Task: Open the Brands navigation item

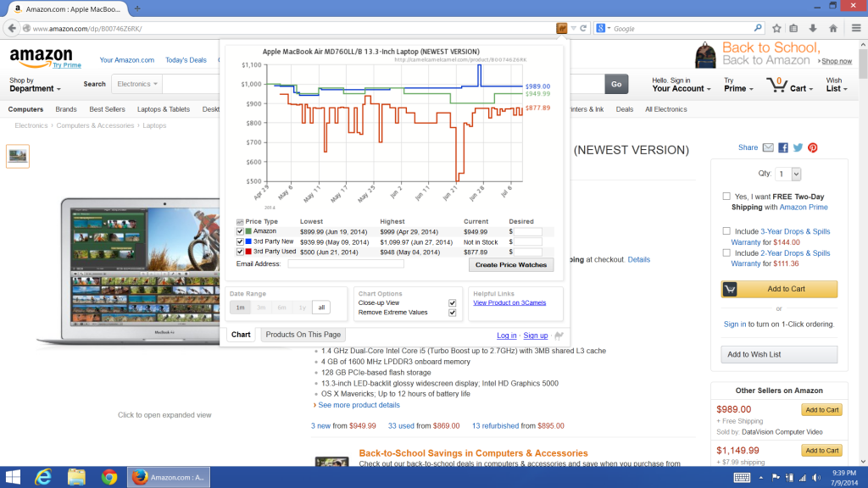Action: [x=66, y=109]
